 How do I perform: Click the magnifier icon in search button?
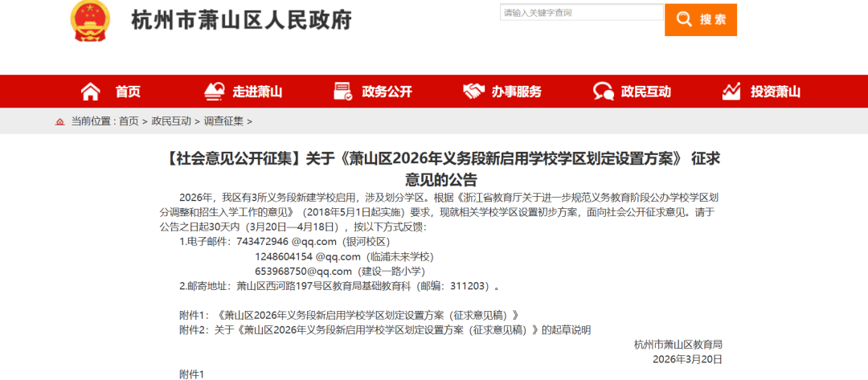tap(684, 19)
